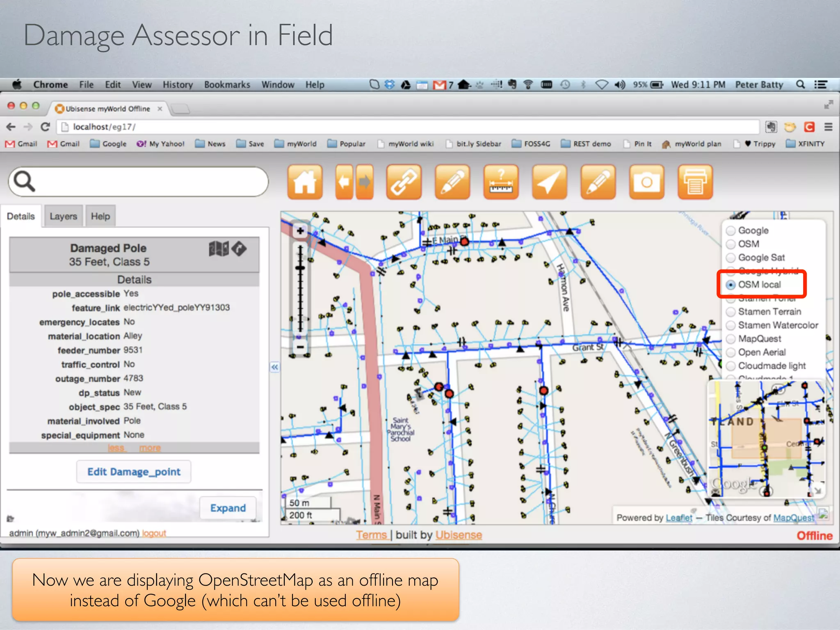The height and width of the screenshot is (630, 840).
Task: Select the Google Sat basemap radio button
Action: click(730, 258)
